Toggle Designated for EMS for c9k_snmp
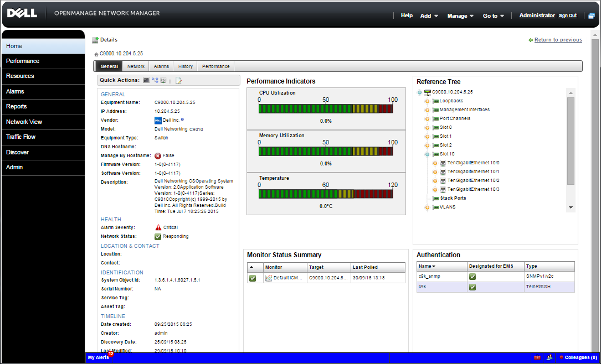 coord(472,277)
